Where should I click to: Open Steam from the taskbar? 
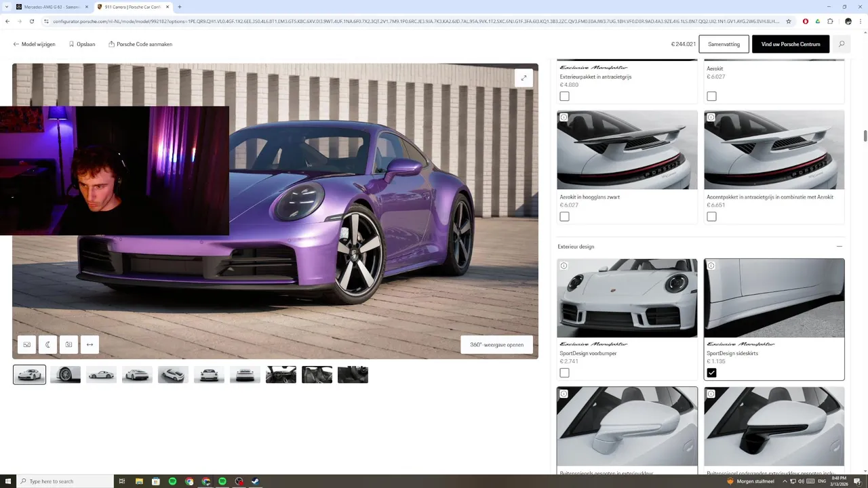pyautogui.click(x=256, y=481)
